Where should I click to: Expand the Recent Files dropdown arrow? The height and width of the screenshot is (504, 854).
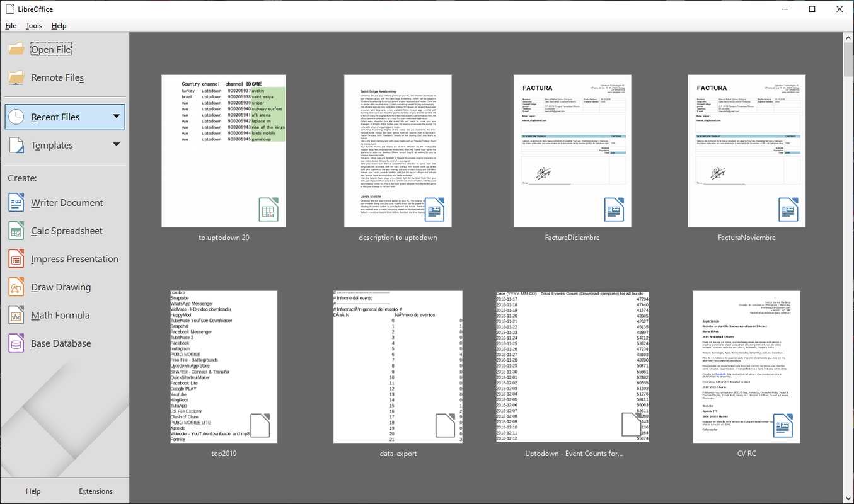click(x=116, y=117)
